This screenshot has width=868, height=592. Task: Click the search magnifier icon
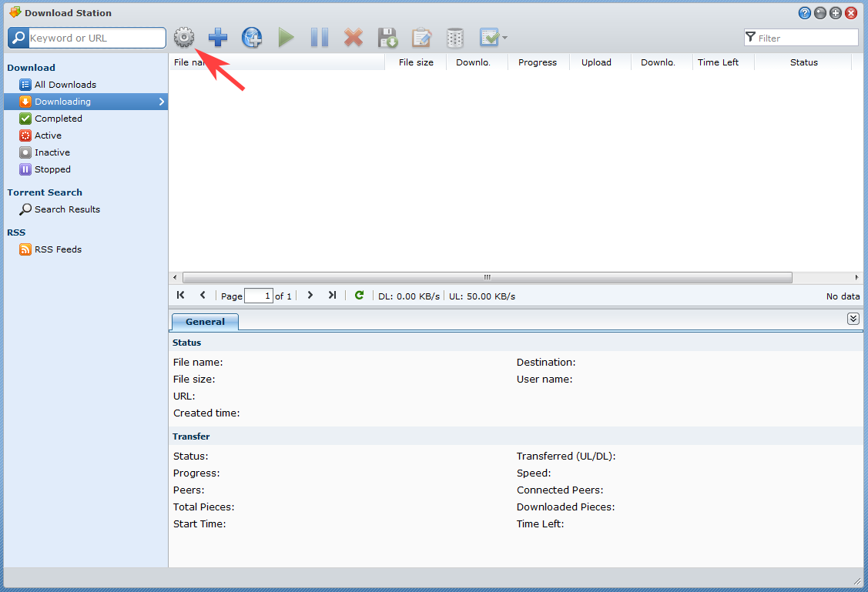click(x=18, y=38)
